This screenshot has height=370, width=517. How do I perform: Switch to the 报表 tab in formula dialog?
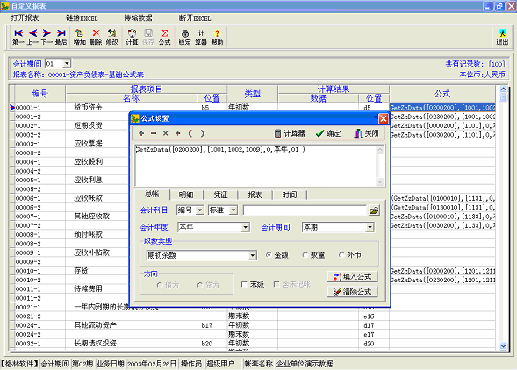255,195
